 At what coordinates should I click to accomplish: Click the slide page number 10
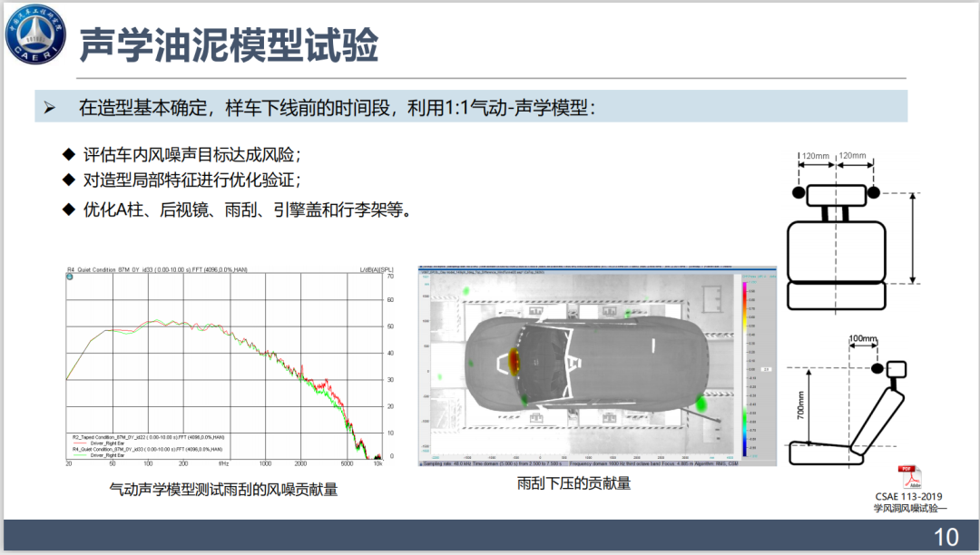pos(946,537)
